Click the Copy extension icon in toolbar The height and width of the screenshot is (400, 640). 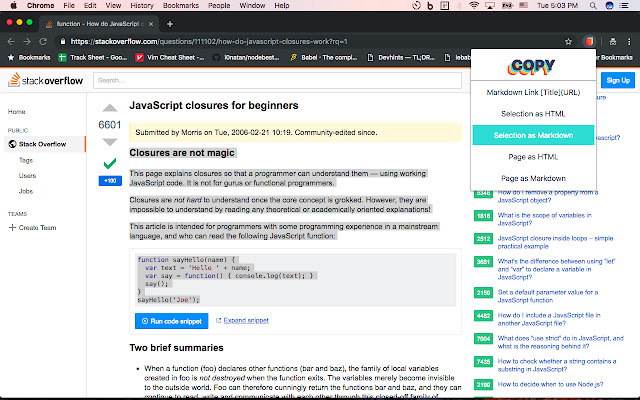[591, 42]
